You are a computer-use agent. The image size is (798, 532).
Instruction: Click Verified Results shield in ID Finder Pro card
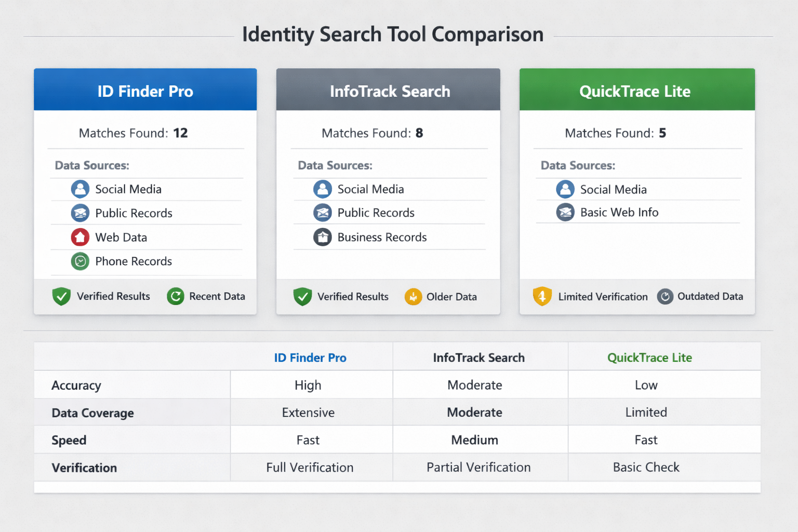[x=61, y=297]
